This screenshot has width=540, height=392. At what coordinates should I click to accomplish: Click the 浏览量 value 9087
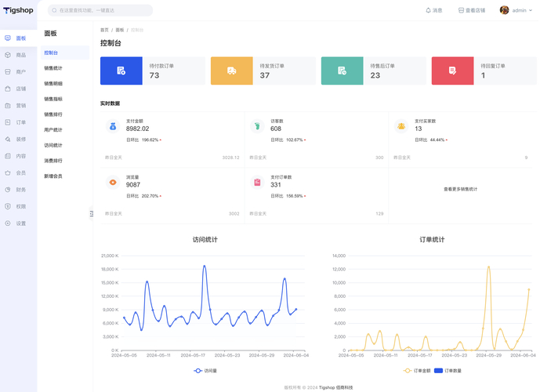click(133, 185)
